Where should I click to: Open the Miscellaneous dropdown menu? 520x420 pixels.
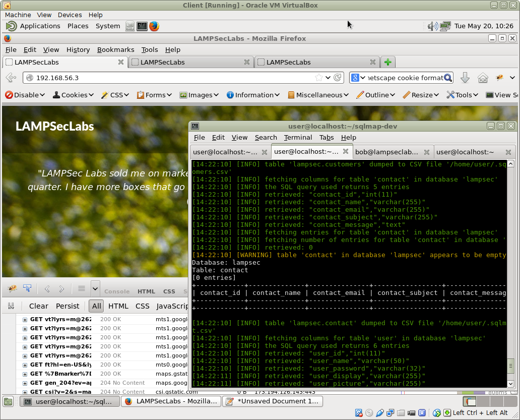[318, 95]
